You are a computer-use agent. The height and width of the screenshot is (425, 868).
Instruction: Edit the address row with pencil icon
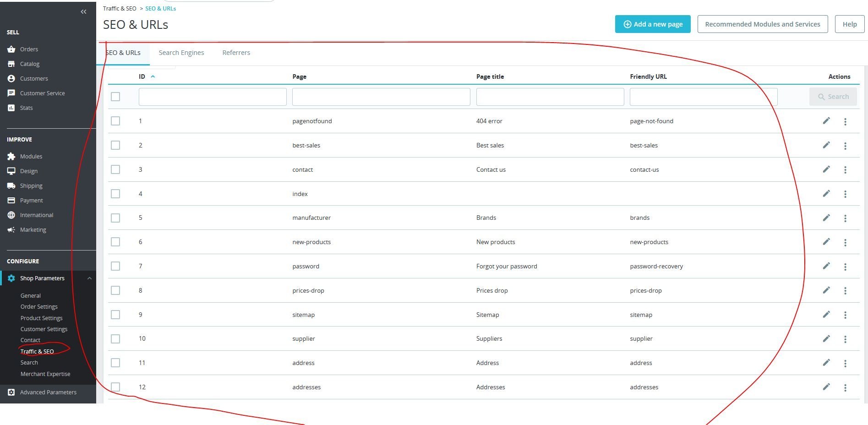[x=826, y=363]
